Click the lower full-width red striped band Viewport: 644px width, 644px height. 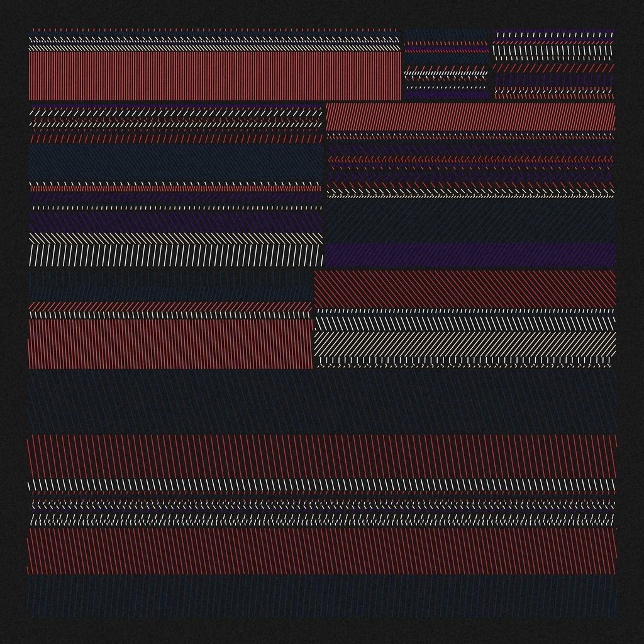coord(322,551)
